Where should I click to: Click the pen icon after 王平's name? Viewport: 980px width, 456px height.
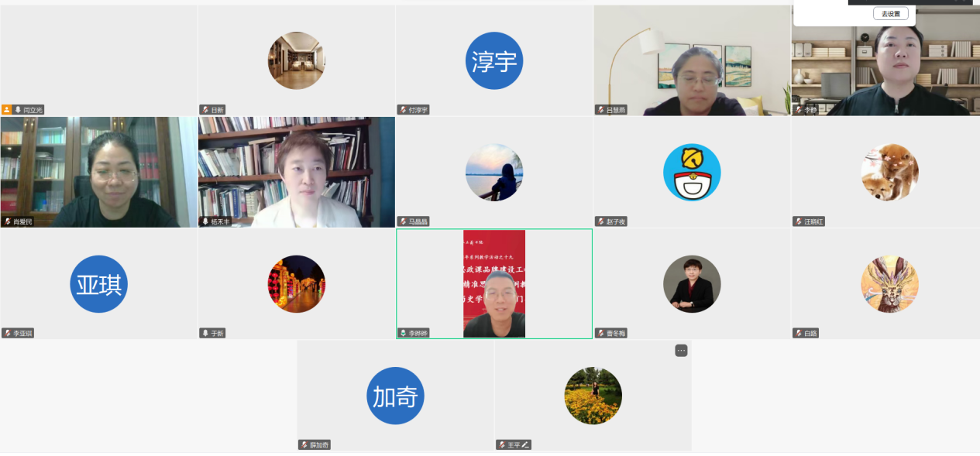point(525,444)
